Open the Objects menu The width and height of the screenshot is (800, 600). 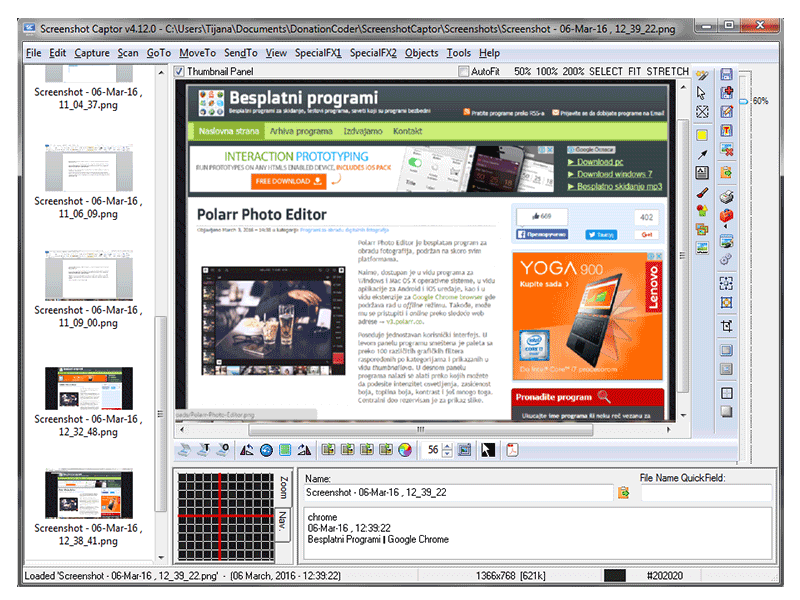point(421,53)
